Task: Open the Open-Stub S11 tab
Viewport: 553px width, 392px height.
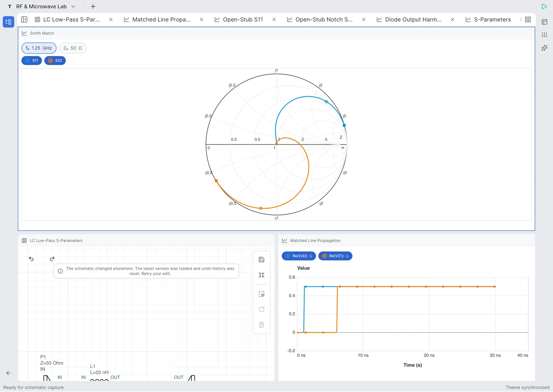Action: [243, 20]
